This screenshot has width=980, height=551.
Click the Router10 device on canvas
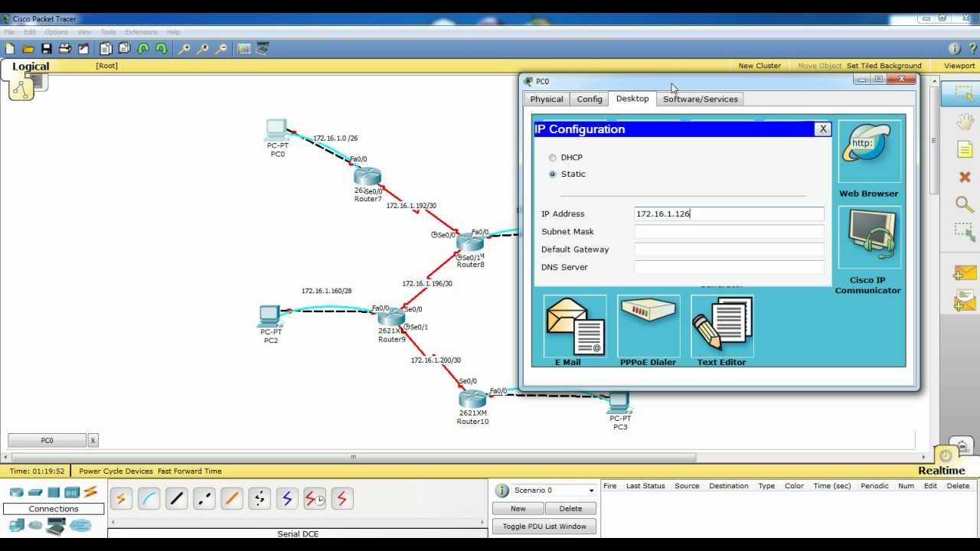pyautogui.click(x=472, y=399)
